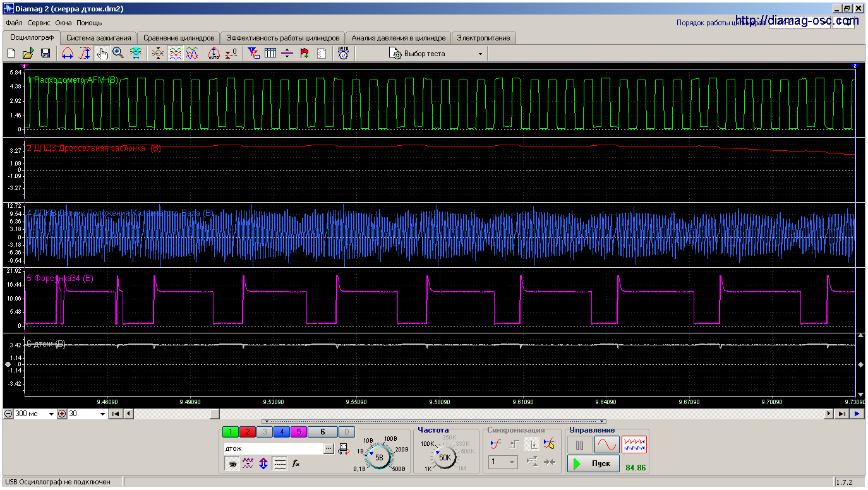868x490 pixels.
Task: Select rising edge trigger icon
Action: click(x=514, y=444)
